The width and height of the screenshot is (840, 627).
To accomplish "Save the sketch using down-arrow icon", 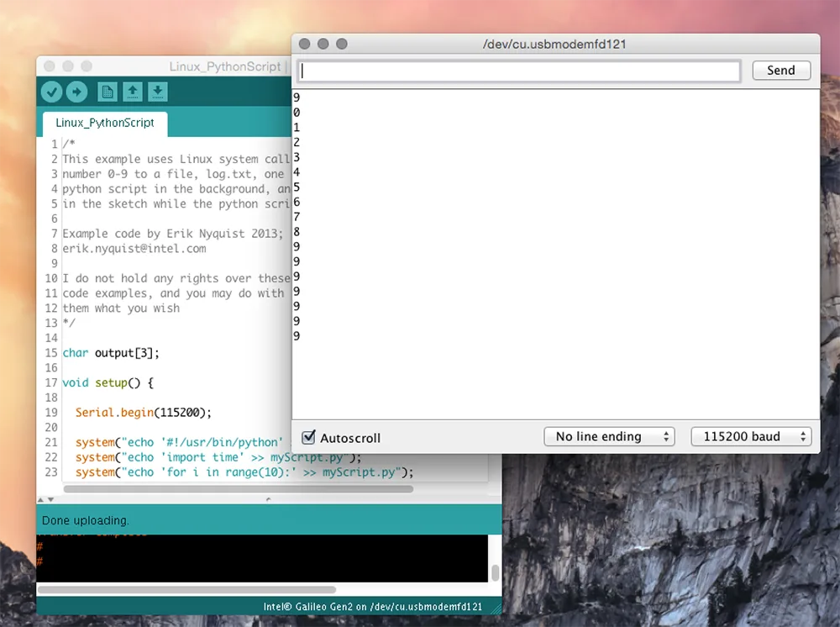I will click(x=157, y=92).
